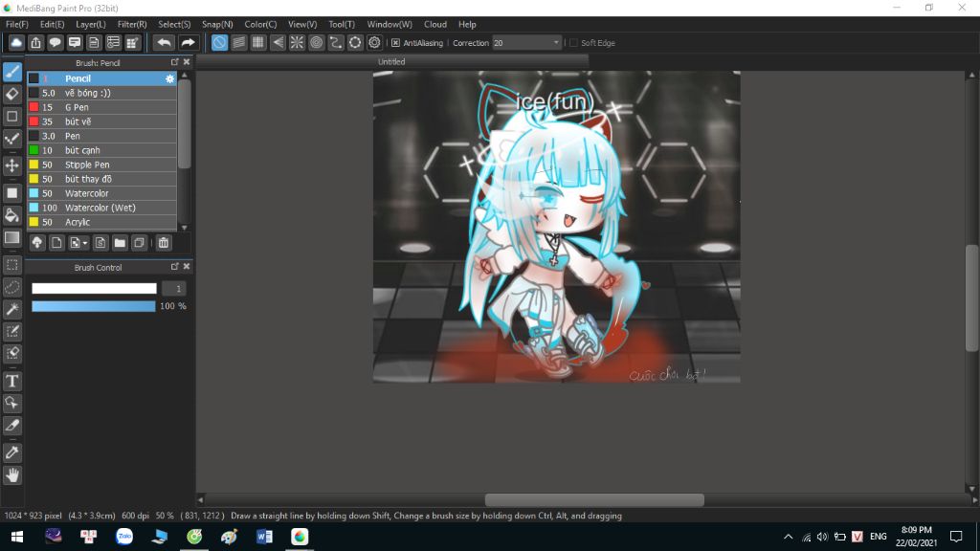Image resolution: width=980 pixels, height=551 pixels.
Task: Select the Eyedropper tool
Action: tap(11, 452)
